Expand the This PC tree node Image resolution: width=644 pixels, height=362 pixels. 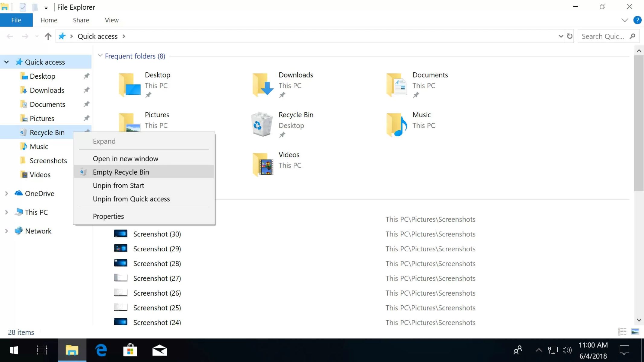click(x=6, y=212)
